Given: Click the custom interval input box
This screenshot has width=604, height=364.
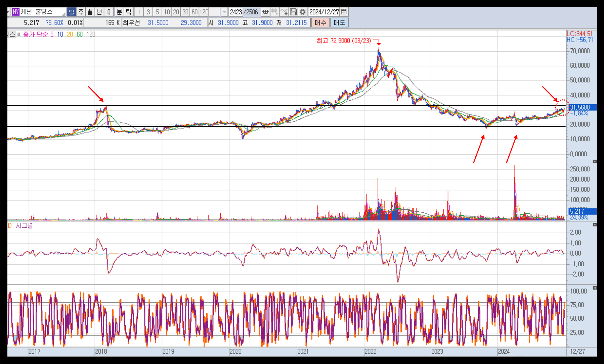Looking at the screenshot, I should (x=215, y=12).
